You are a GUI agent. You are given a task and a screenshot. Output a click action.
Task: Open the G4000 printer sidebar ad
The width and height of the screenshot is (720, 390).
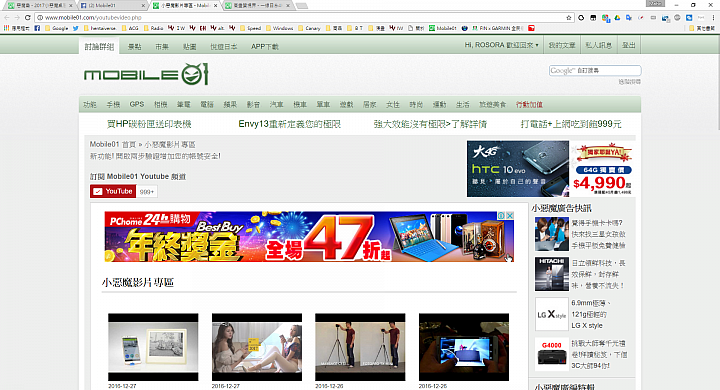click(x=551, y=354)
